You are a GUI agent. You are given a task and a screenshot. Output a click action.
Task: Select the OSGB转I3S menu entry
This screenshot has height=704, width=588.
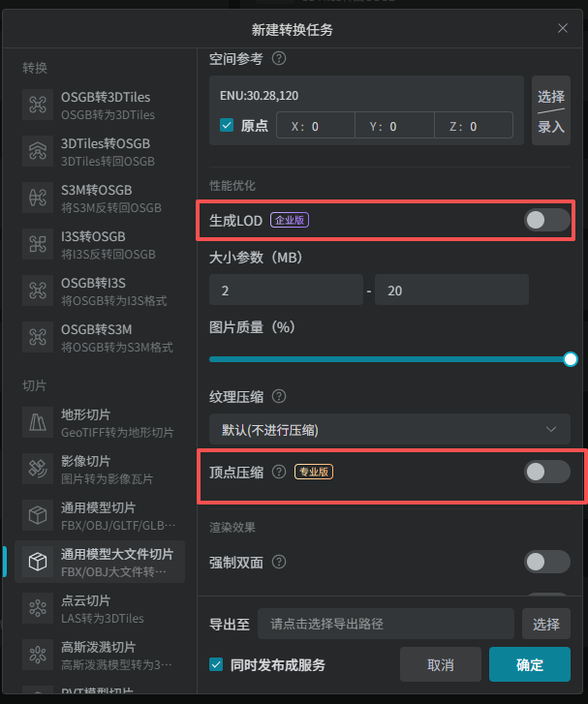pos(100,291)
